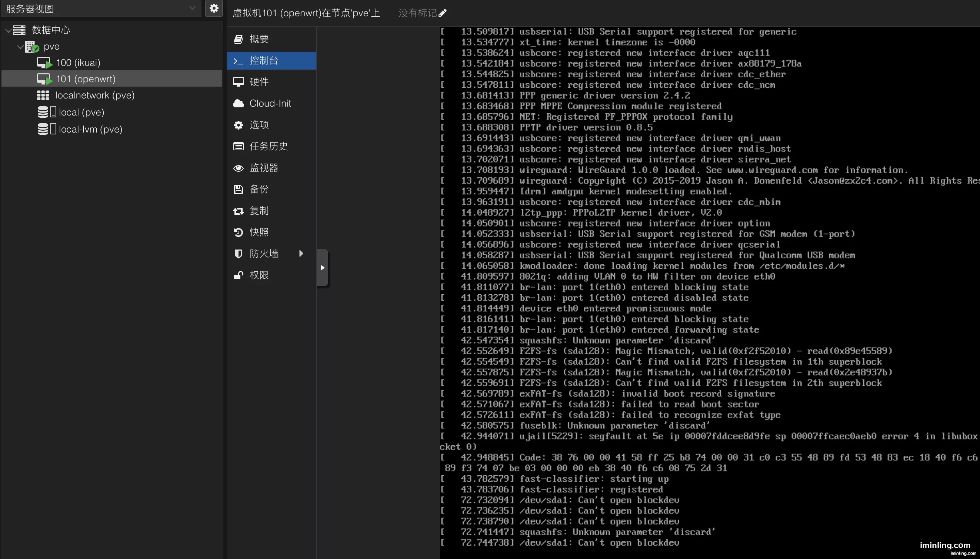Click the fast-classifier: registered console line

(551, 489)
